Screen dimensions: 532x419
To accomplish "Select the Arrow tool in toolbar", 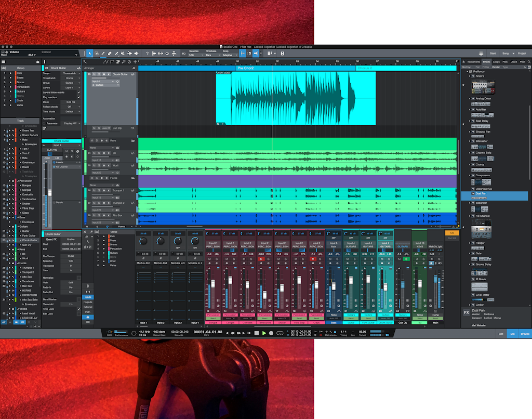I will click(x=89, y=53).
